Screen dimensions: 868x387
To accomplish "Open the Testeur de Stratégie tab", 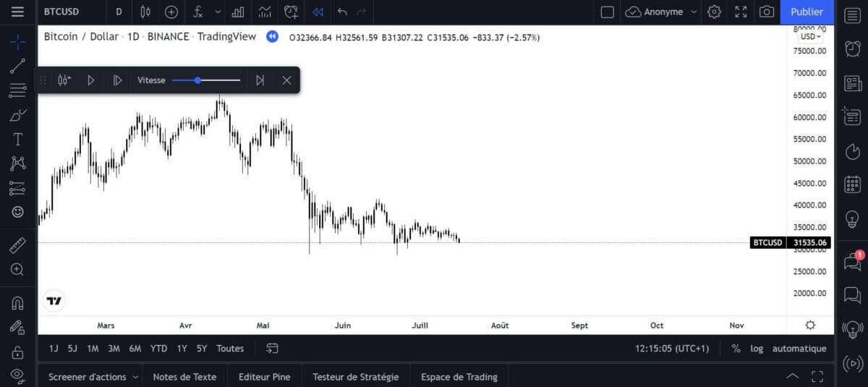I will coord(355,377).
